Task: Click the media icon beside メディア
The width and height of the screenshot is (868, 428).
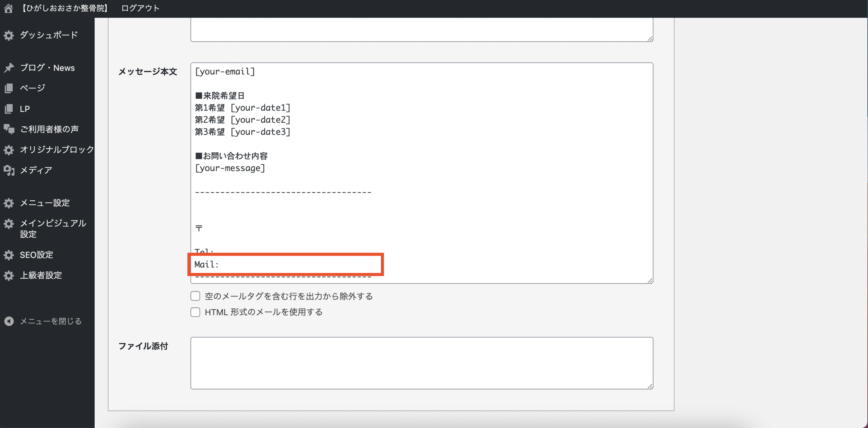Action: coord(9,170)
